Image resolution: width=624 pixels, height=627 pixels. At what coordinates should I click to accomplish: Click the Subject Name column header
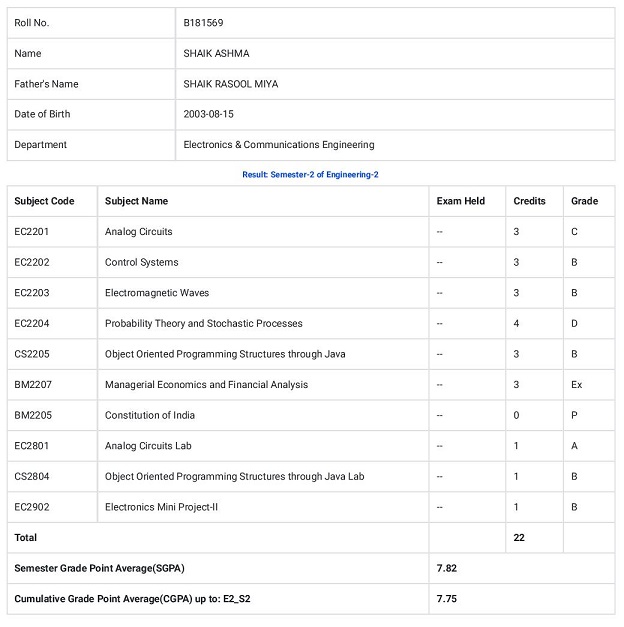(x=136, y=201)
